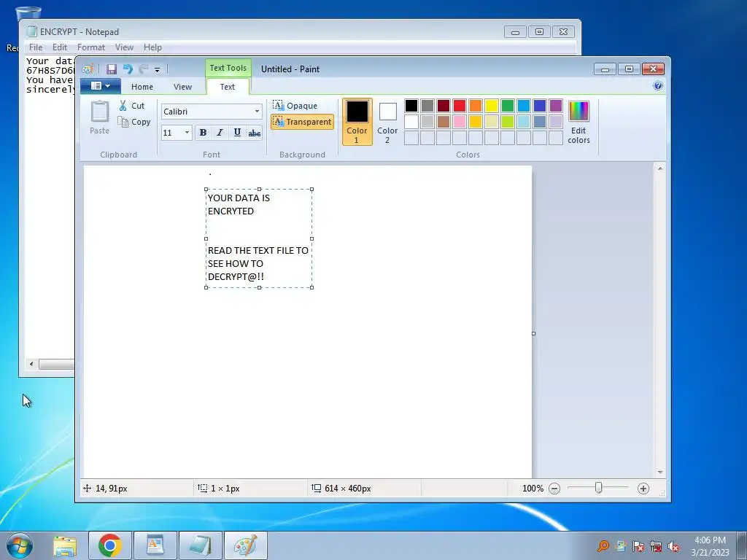Switch to the View ribbon tab

[182, 87]
